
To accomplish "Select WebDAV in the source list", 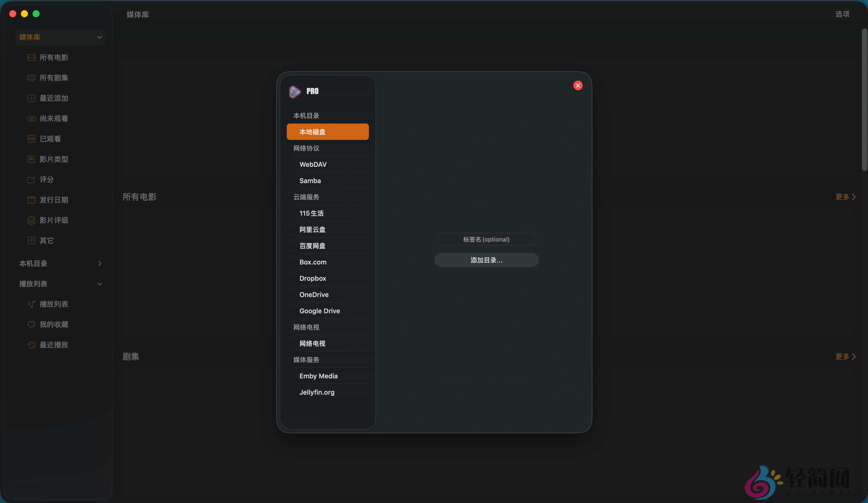I will (313, 164).
